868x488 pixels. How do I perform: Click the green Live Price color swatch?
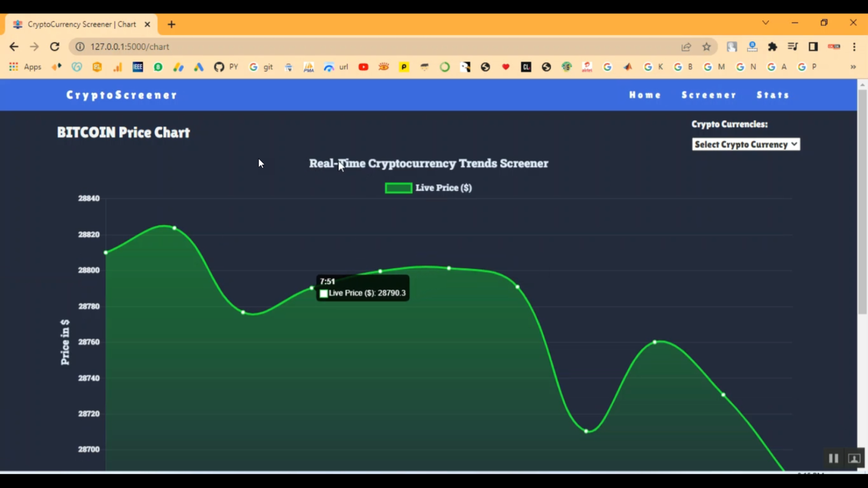point(398,187)
